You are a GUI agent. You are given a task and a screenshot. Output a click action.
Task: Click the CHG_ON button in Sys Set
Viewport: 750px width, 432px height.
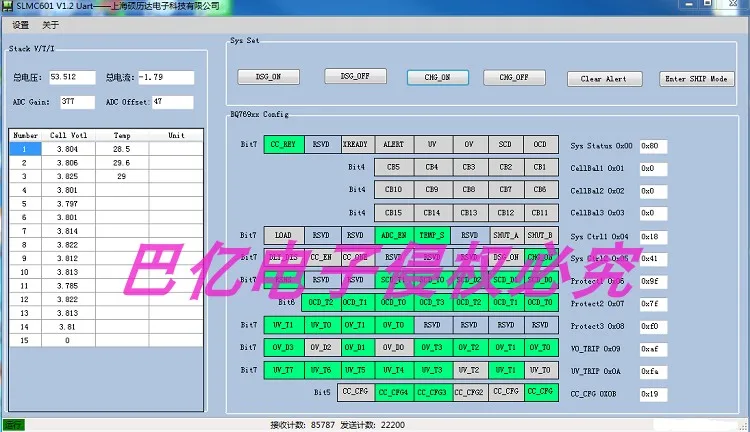[x=437, y=78]
